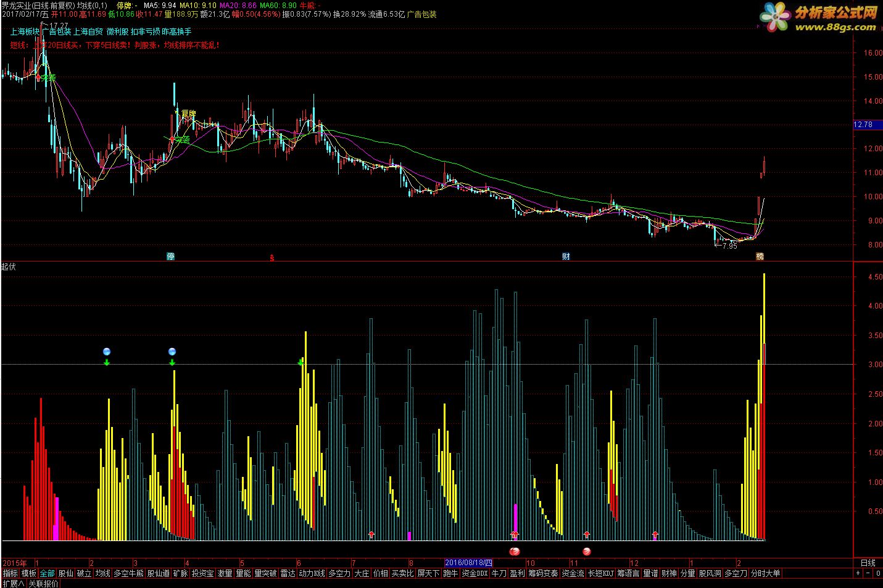Select the 动力K线 indicator tab
Viewport: 883px width, 588px height.
pyautogui.click(x=312, y=573)
